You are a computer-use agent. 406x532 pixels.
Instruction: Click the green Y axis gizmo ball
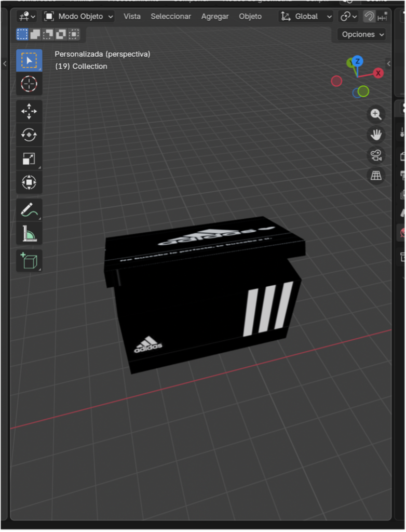click(x=350, y=62)
